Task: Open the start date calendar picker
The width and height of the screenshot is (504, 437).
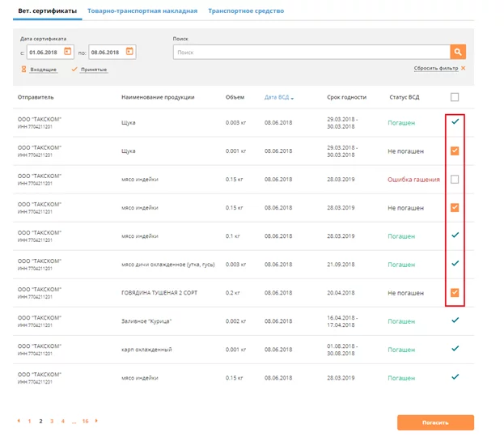Action: coord(68,52)
